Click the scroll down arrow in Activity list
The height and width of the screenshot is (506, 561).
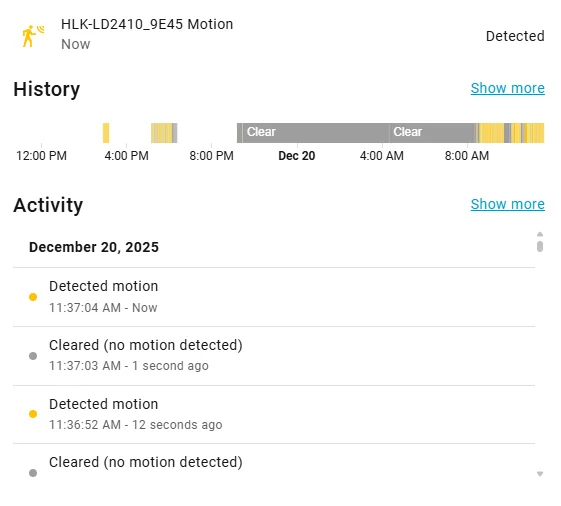[x=540, y=474]
